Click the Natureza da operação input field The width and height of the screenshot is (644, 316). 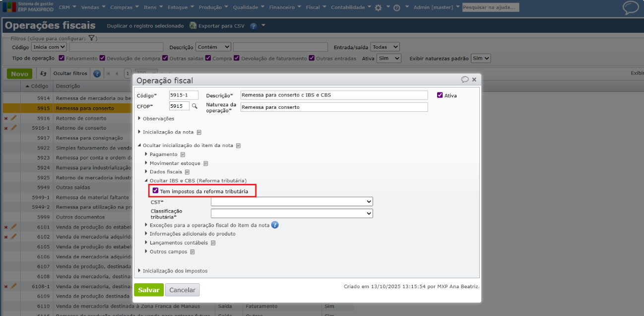pos(334,107)
